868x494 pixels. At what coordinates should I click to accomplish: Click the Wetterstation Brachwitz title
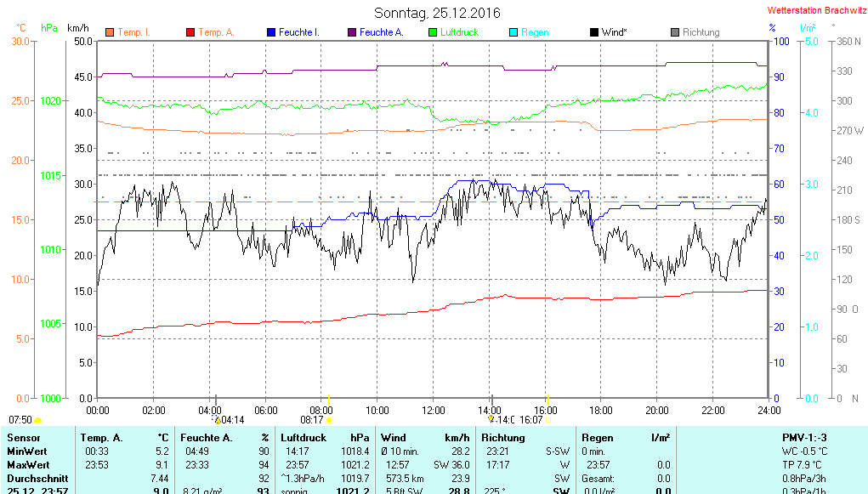tap(814, 11)
